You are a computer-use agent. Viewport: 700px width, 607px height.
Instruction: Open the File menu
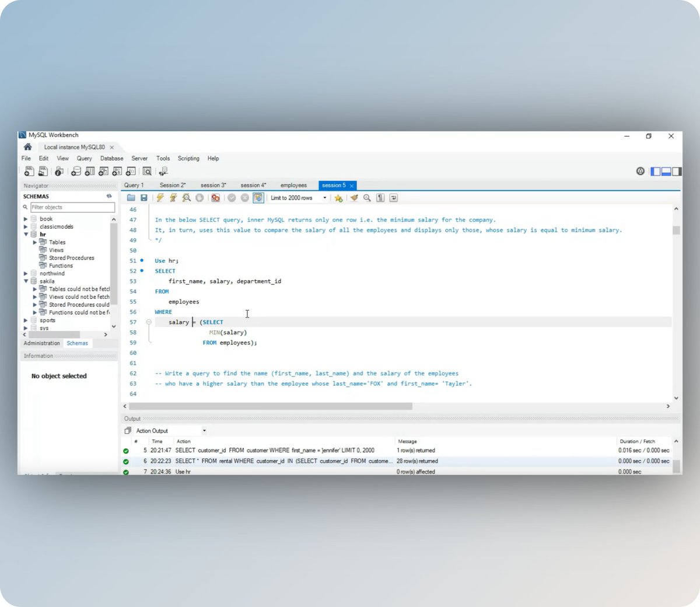point(26,158)
